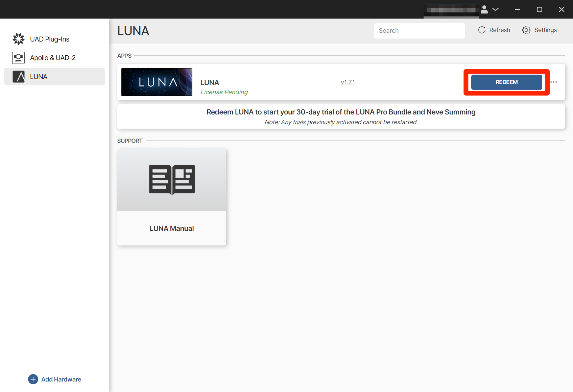Expand the account dropdown chevron
573x392 pixels.
495,9
